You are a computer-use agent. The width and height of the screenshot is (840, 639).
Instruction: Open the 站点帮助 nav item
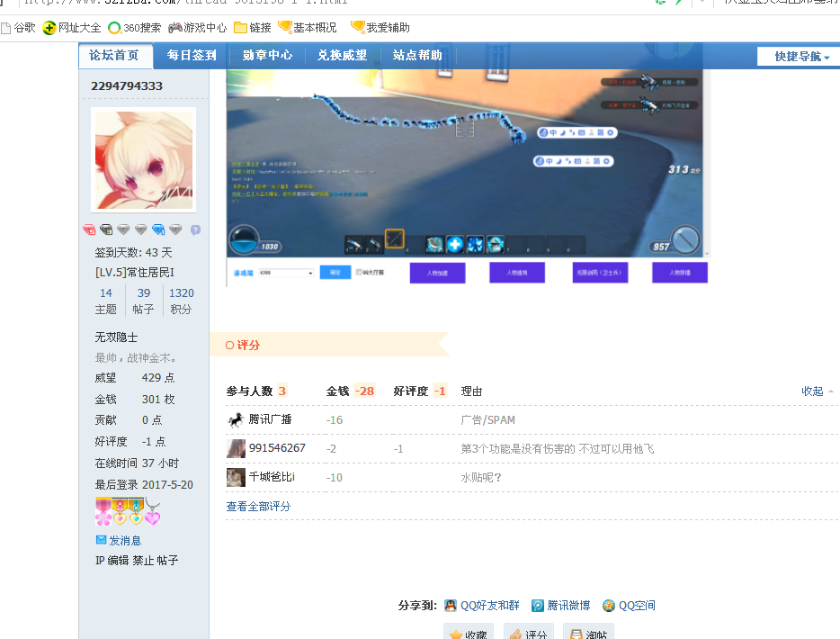click(x=417, y=56)
